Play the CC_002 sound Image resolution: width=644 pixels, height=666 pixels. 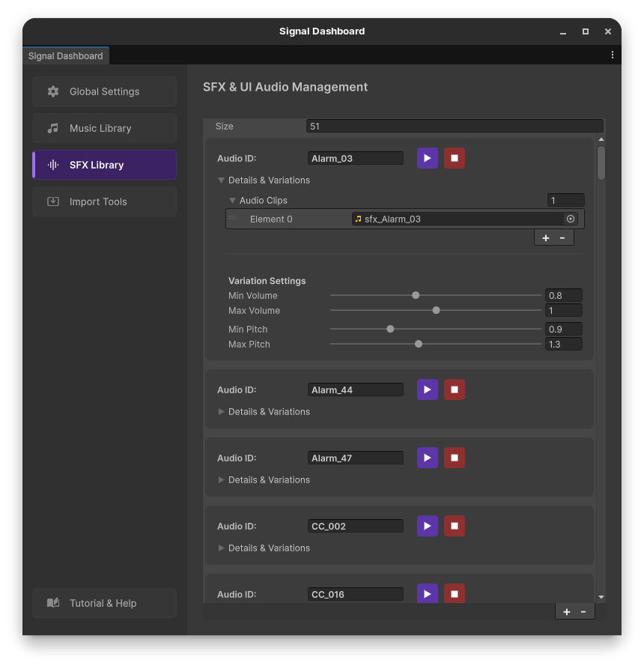(427, 526)
